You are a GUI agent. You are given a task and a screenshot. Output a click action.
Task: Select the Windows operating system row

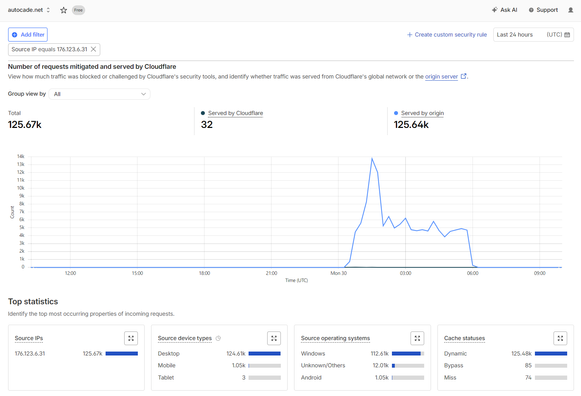tap(362, 353)
